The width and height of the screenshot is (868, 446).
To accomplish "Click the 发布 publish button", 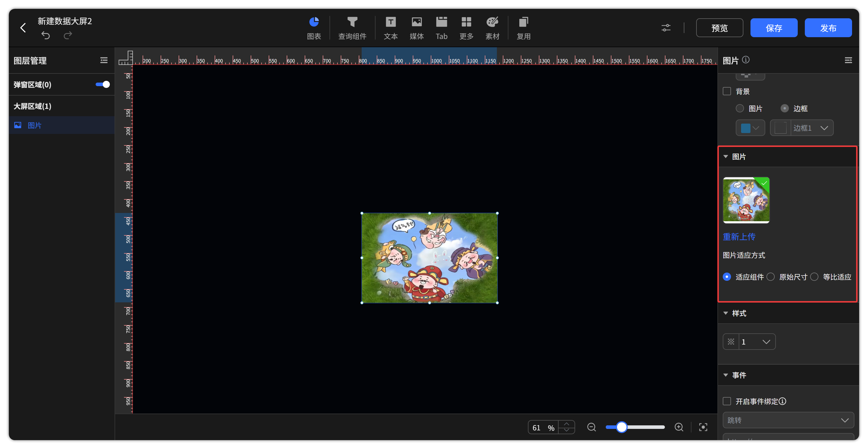I will 828,28.
